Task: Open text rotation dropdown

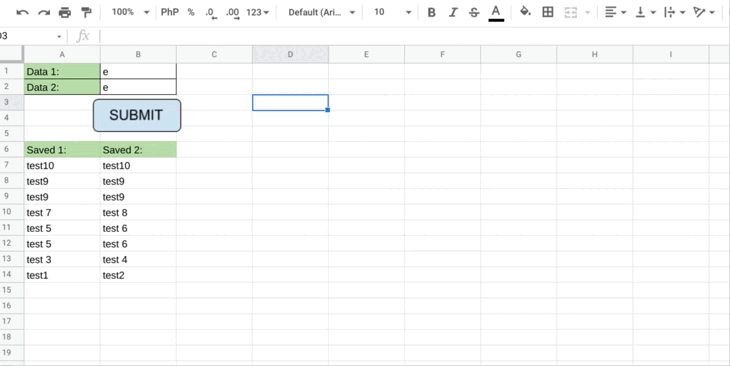Action: [703, 12]
